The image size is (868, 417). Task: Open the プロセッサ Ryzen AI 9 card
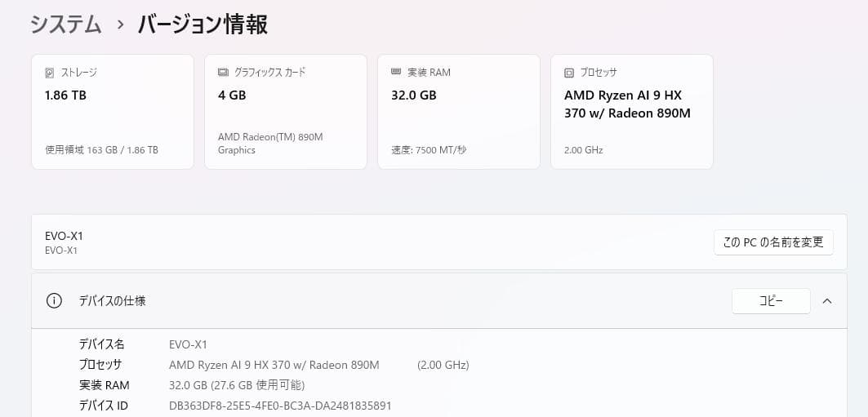pyautogui.click(x=632, y=112)
